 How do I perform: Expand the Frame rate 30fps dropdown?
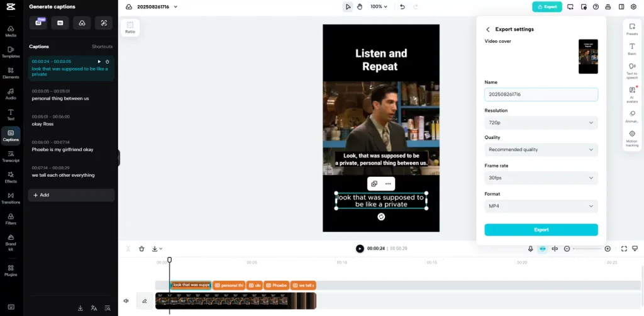tap(541, 178)
